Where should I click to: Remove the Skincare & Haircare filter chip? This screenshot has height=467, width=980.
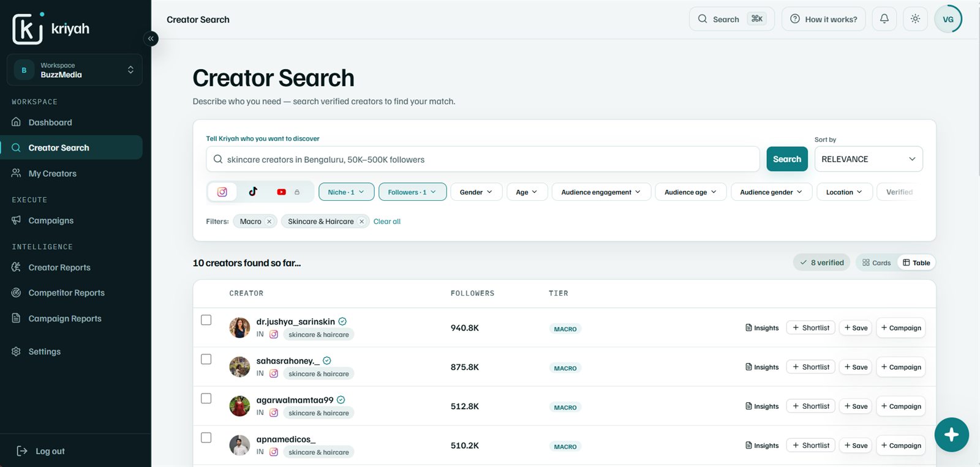(x=361, y=222)
